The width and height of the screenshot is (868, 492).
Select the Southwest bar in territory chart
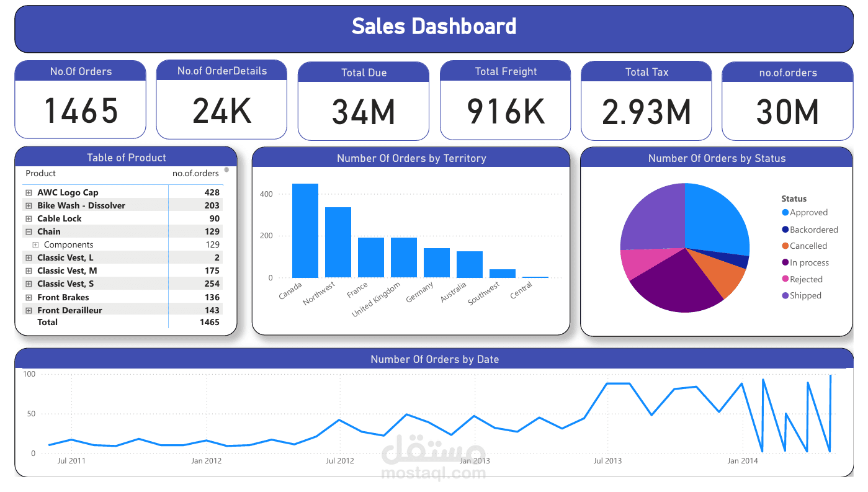click(x=503, y=274)
